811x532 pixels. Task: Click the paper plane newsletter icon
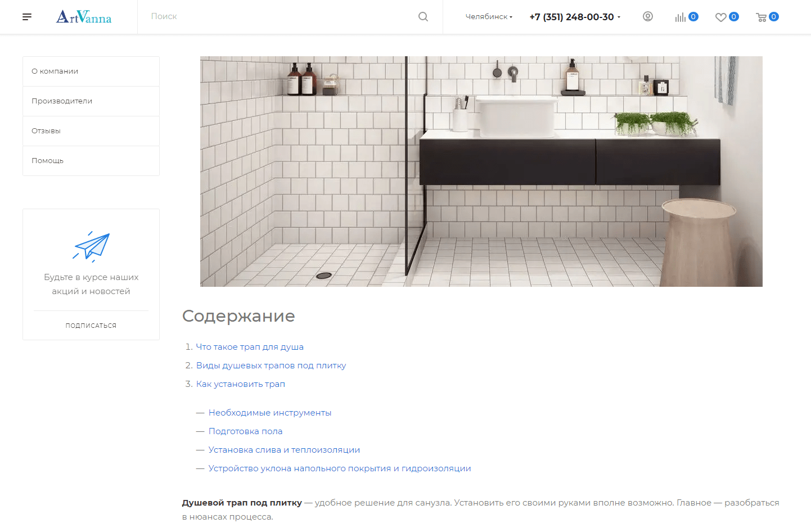coord(91,247)
